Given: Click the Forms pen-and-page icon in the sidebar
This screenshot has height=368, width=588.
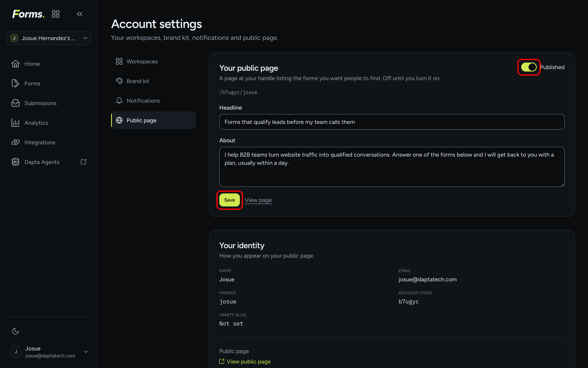Looking at the screenshot, I should pos(16,83).
